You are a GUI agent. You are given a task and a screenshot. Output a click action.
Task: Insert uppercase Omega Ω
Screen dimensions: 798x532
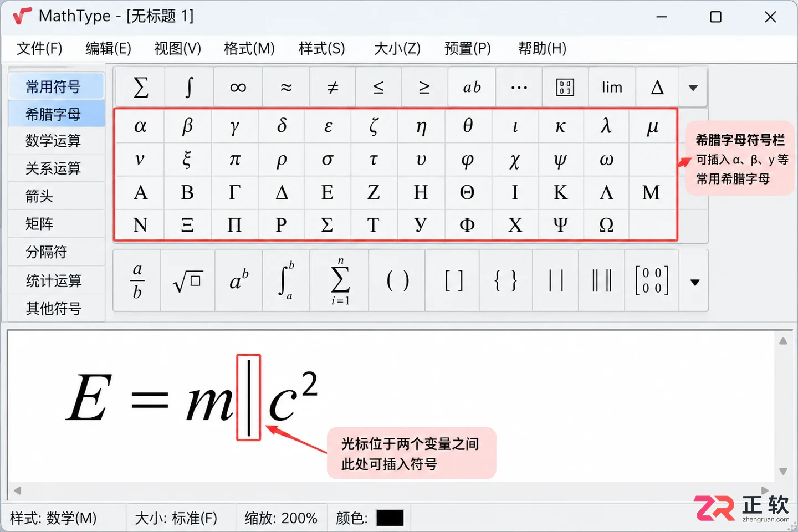point(606,224)
